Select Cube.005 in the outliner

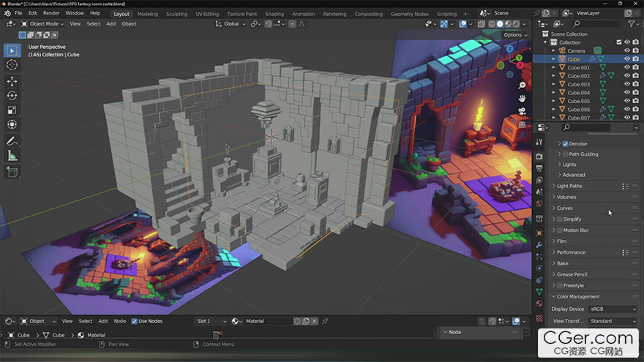coord(578,101)
